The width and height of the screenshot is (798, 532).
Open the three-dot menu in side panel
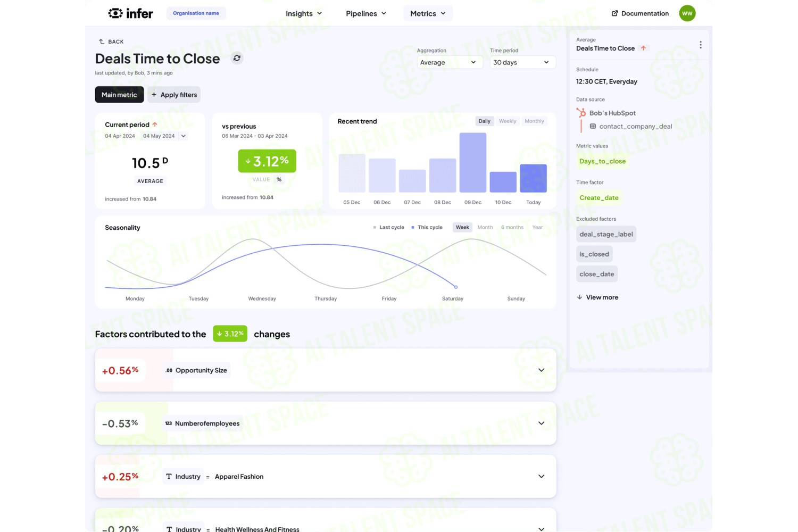(x=700, y=45)
